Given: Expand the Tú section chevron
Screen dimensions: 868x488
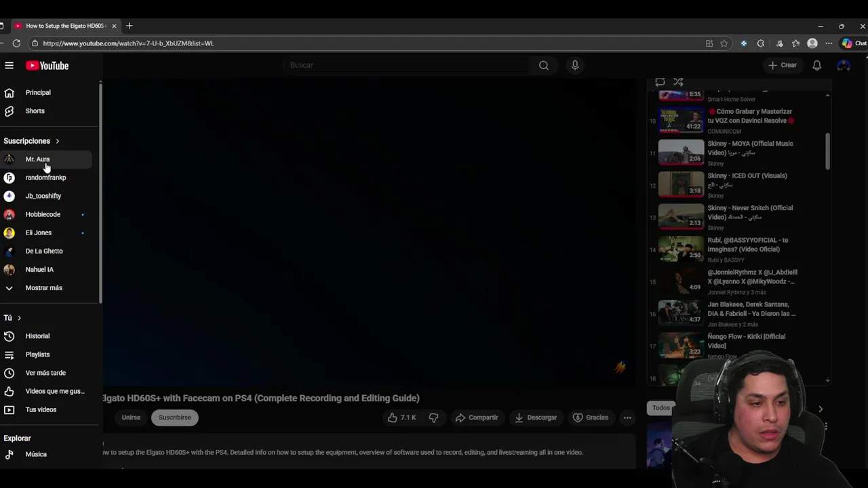Looking at the screenshot, I should 19,318.
